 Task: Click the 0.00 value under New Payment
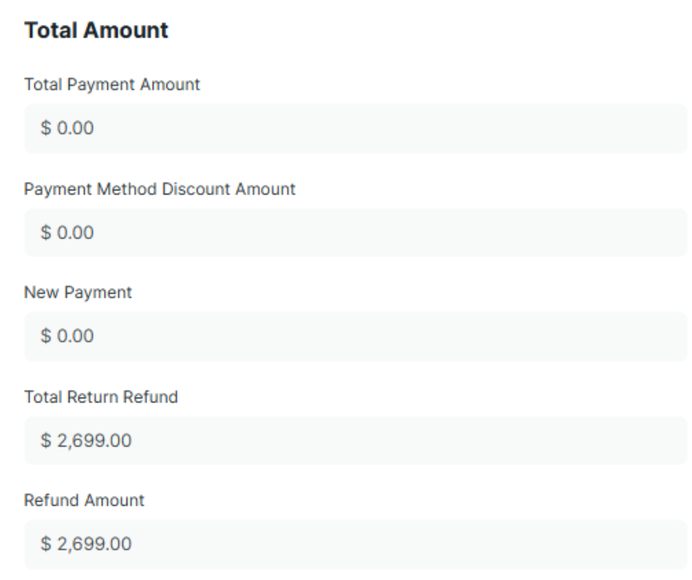pos(75,337)
